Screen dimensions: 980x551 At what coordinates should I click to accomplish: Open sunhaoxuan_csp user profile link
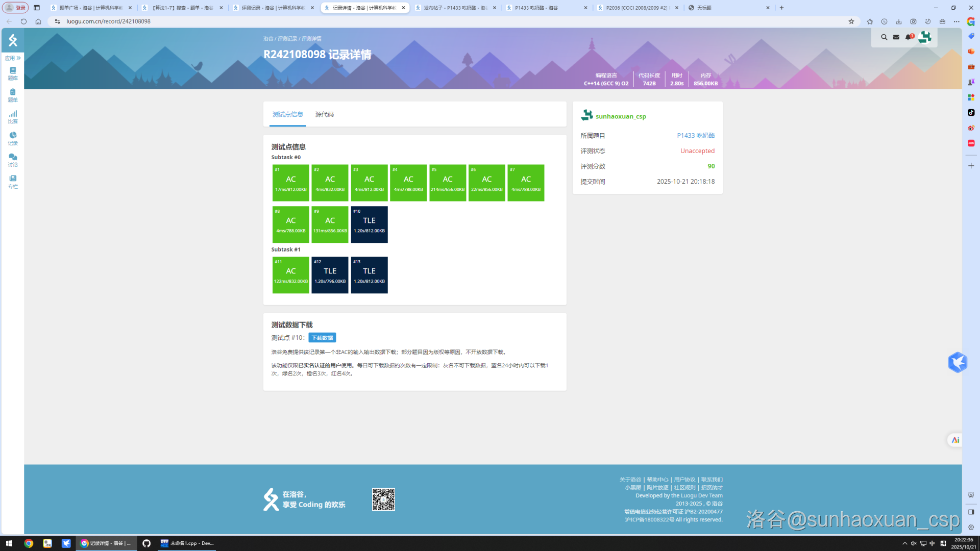(620, 116)
